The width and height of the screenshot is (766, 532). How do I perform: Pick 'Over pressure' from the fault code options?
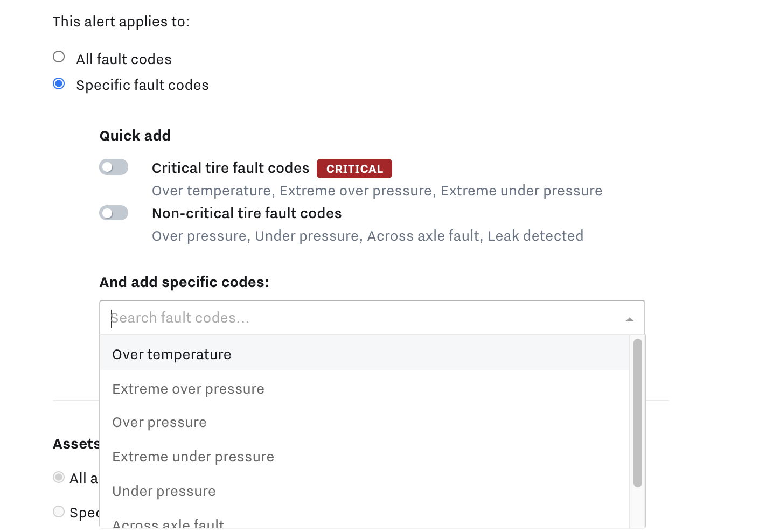coord(159,422)
